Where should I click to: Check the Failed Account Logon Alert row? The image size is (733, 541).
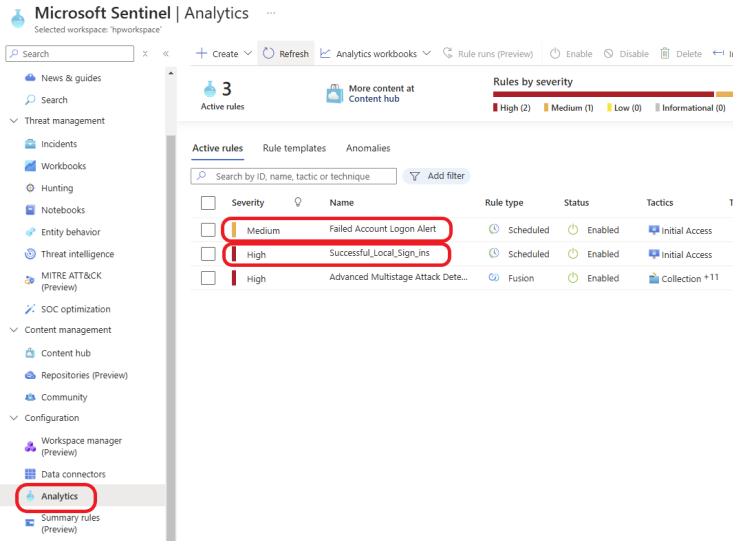pyautogui.click(x=208, y=230)
